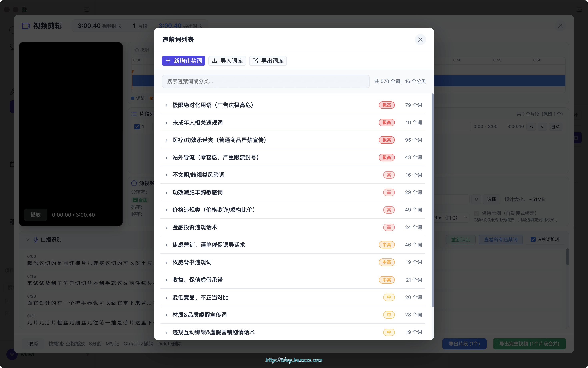The height and width of the screenshot is (368, 588).
Task: Move segment up with the arrow icon
Action: [531, 127]
